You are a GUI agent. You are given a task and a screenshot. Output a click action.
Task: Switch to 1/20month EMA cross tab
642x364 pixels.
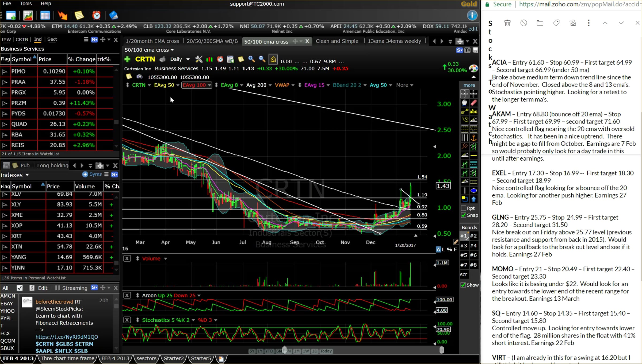pos(152,41)
